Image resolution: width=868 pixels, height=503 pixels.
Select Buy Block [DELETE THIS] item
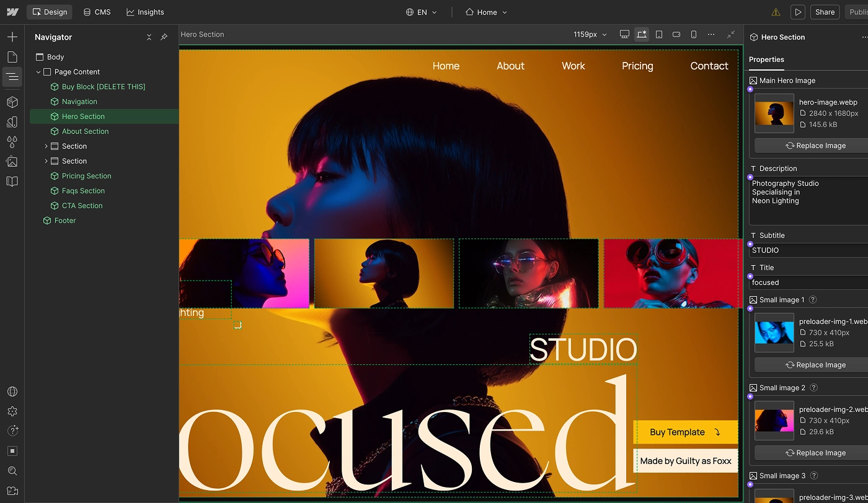104,87
